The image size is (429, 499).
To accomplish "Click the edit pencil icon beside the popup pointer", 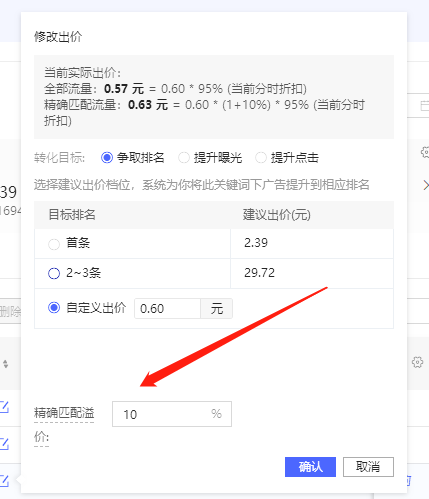I will tap(4, 480).
